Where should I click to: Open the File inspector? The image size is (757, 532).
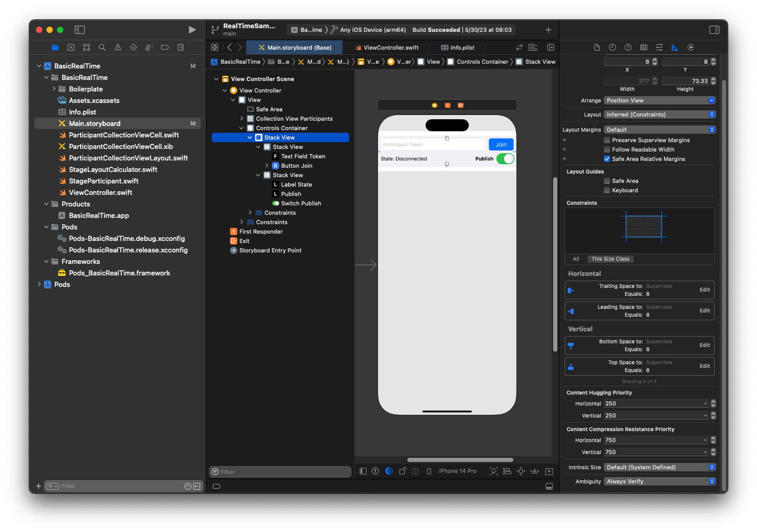click(x=597, y=47)
